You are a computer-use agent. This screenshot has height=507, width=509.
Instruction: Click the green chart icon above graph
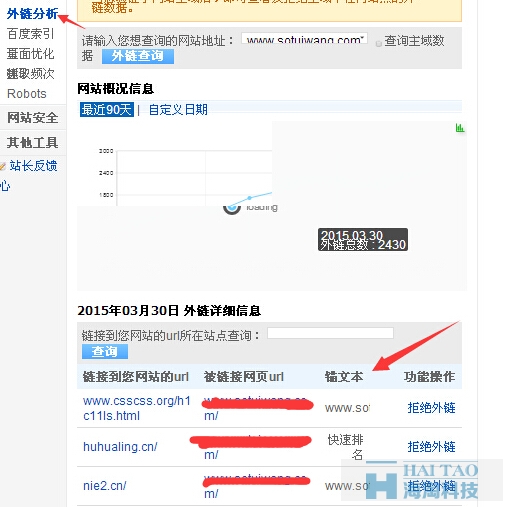pyautogui.click(x=460, y=128)
